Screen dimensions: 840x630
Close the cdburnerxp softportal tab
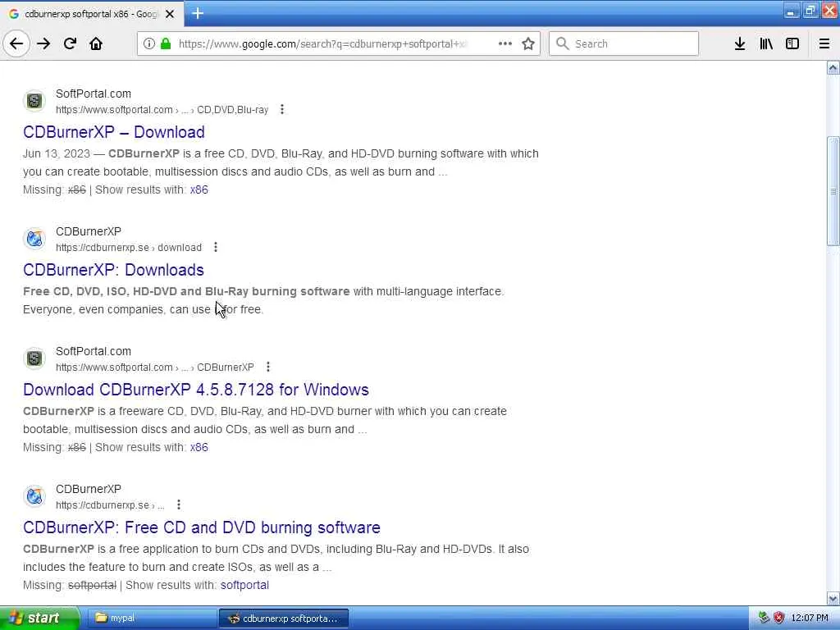tap(170, 14)
